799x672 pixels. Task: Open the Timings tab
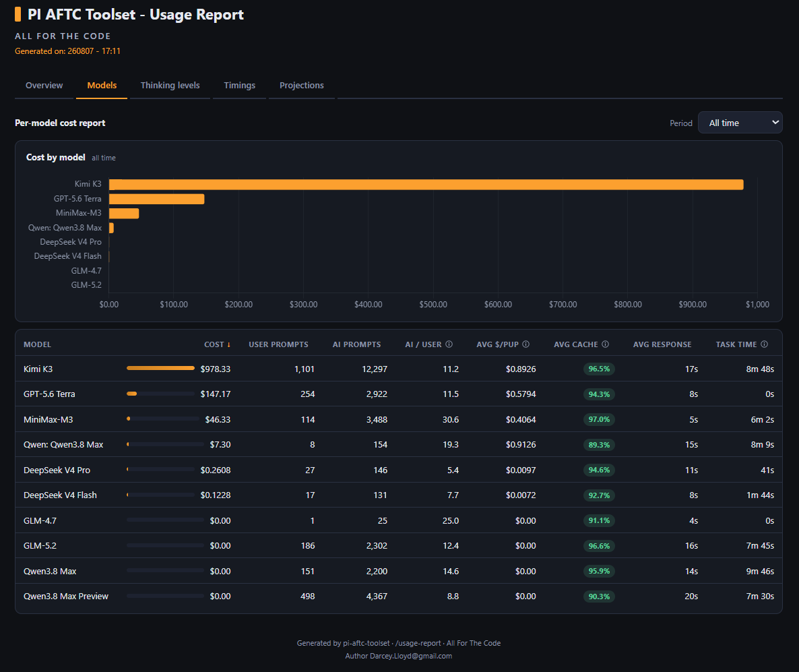tap(239, 85)
